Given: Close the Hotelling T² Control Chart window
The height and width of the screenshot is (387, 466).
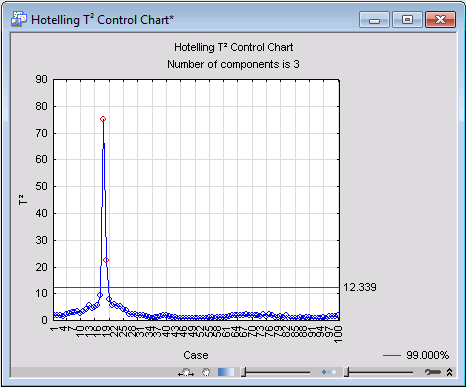Looking at the screenshot, I should pos(440,20).
